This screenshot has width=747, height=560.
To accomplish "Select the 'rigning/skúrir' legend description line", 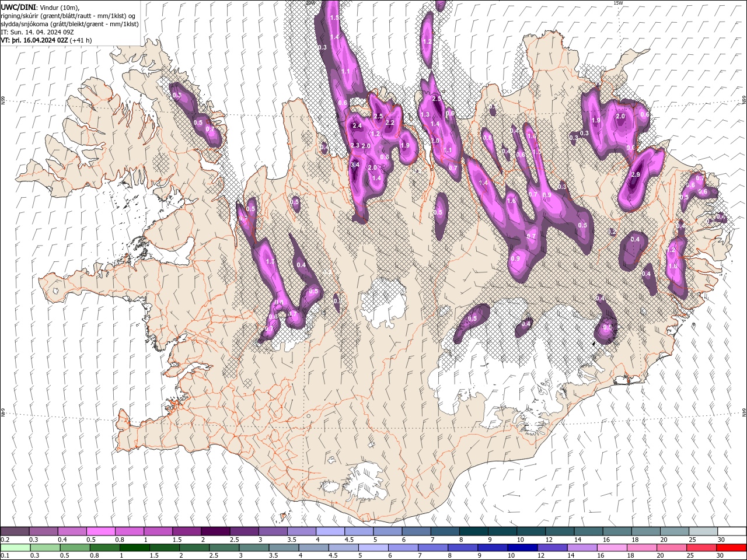I will tap(69, 16).
